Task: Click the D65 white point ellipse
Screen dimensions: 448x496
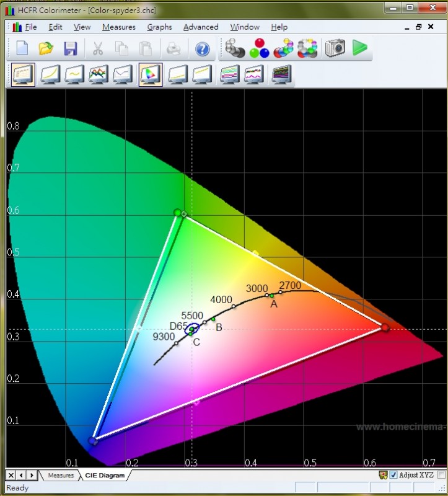Action: (192, 329)
